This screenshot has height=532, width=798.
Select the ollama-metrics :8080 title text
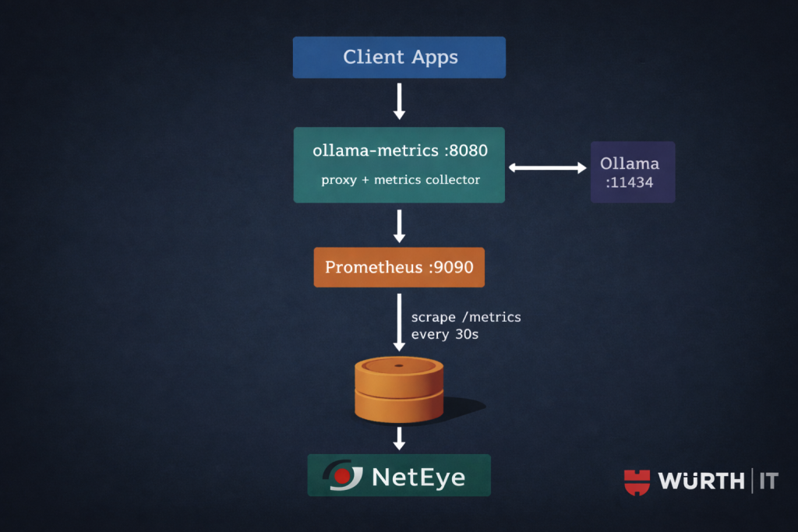click(x=400, y=151)
